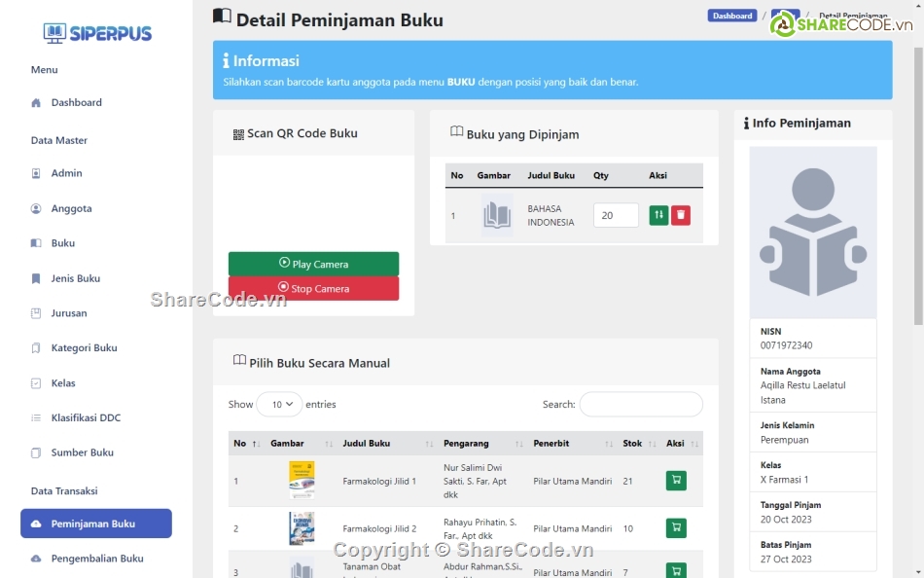Remove BAHASA INDONESIA via red trash icon
The image size is (924, 578).
(x=682, y=214)
